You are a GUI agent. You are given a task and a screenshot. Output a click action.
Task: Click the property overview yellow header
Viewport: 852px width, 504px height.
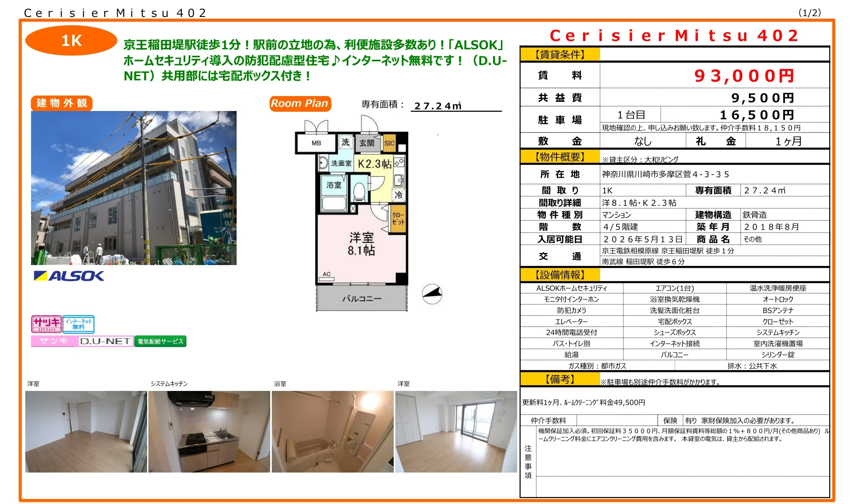coord(560,157)
